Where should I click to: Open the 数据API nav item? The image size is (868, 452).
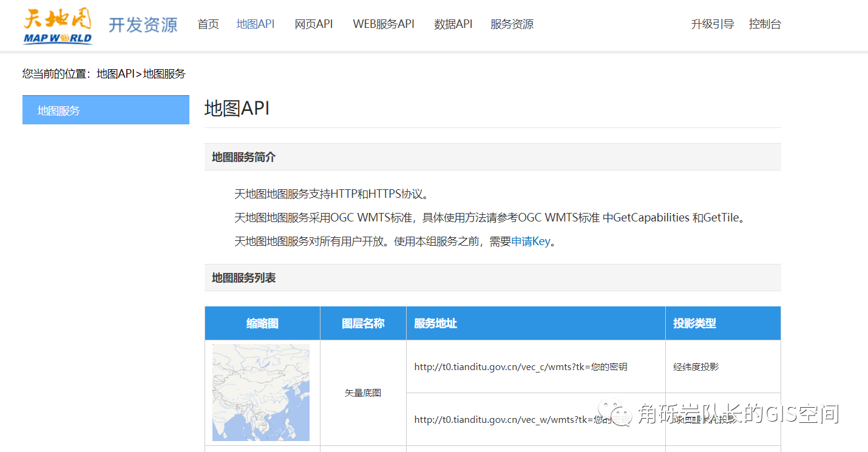(453, 24)
